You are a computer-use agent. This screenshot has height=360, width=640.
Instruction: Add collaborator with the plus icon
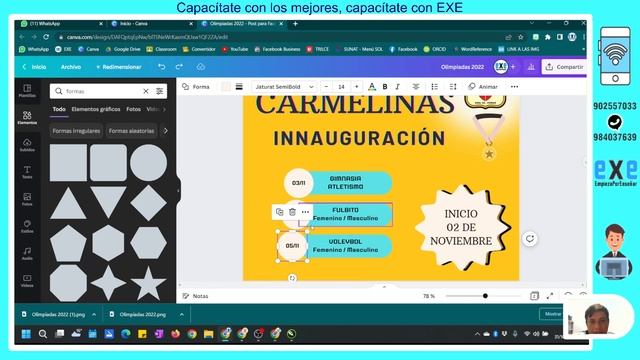(x=513, y=67)
